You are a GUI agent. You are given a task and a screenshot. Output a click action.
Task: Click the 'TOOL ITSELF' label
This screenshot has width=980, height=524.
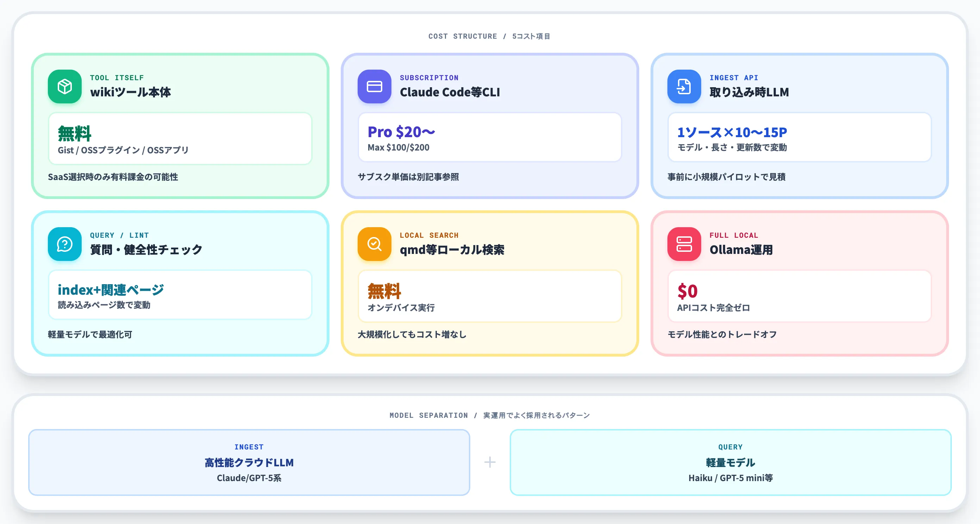[117, 77]
